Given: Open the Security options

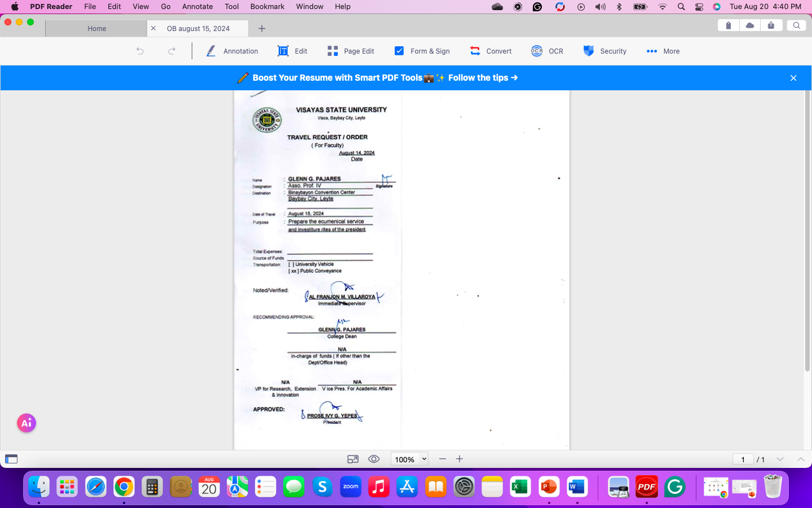Looking at the screenshot, I should (x=605, y=51).
